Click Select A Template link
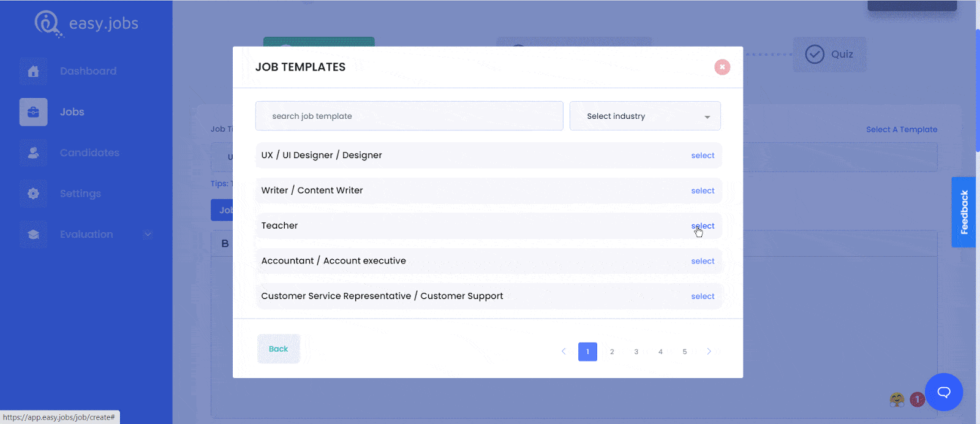 point(902,129)
